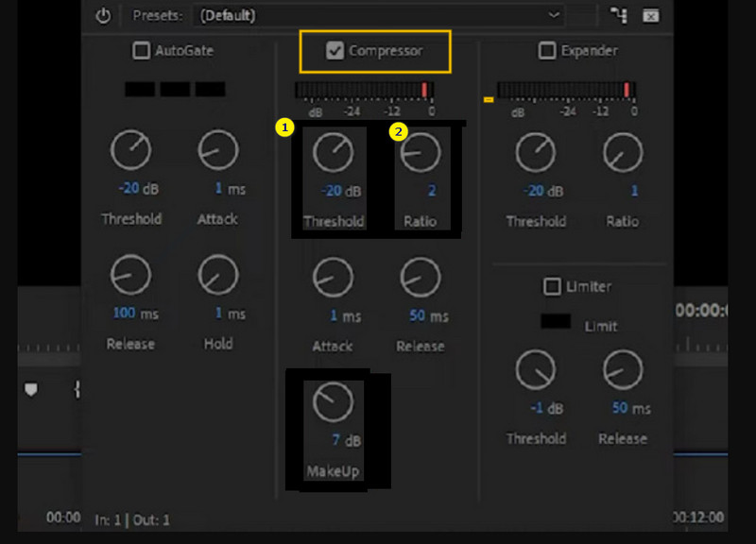This screenshot has height=544, width=756.
Task: Click the Compressor gain reduction meter
Action: [x=364, y=90]
